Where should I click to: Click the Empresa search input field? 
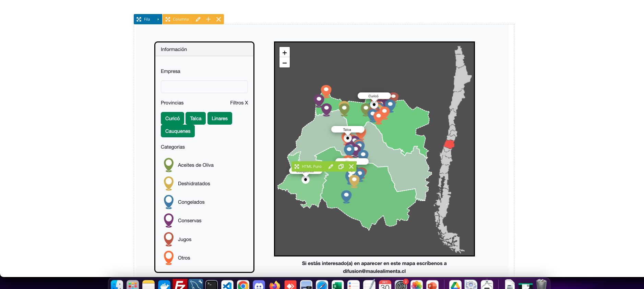coord(204,87)
